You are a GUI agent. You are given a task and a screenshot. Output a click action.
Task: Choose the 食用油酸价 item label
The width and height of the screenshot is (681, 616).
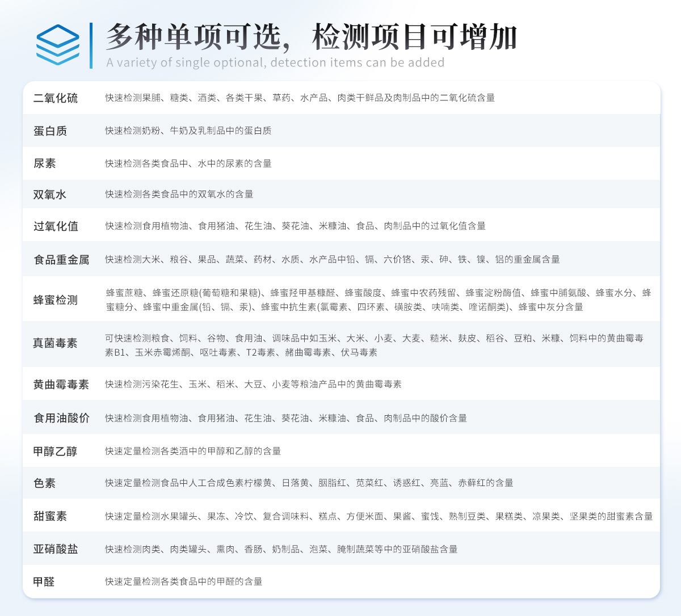point(61,418)
